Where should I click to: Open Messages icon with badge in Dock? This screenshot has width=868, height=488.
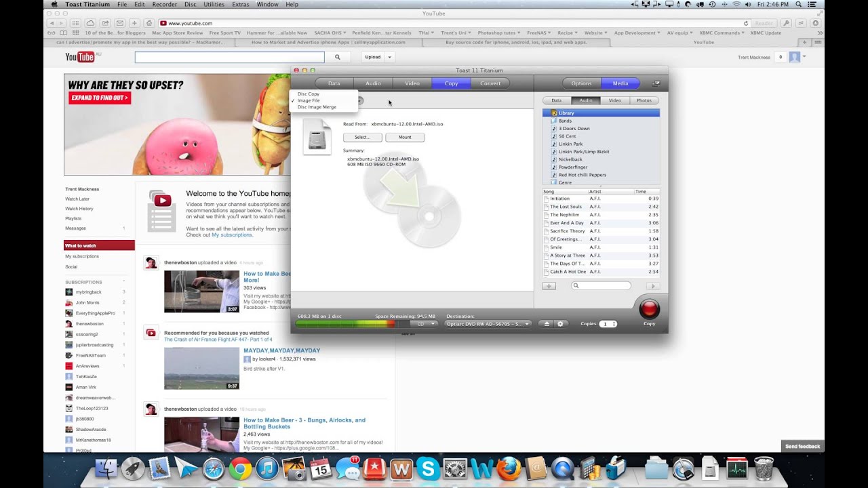[347, 468]
